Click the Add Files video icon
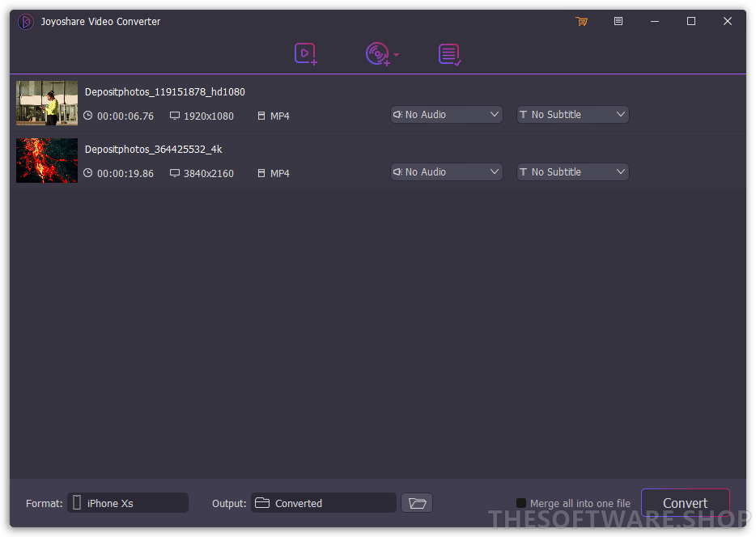The height and width of the screenshot is (537, 756). (305, 54)
